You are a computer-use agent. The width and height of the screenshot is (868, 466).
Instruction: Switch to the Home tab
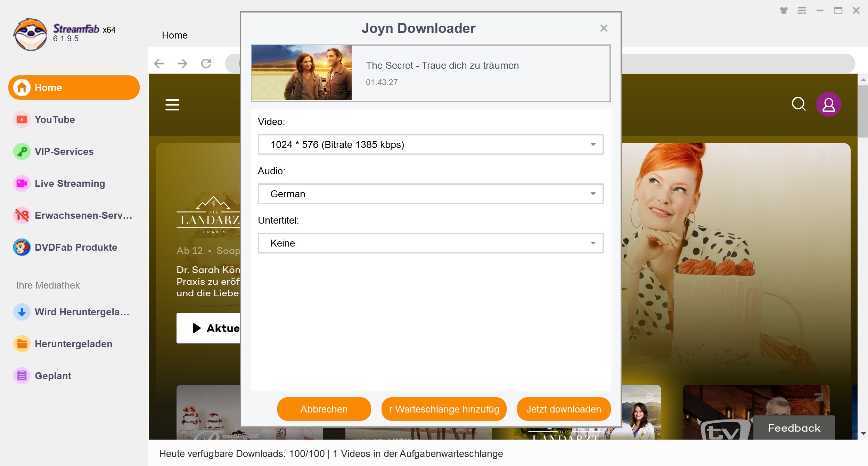175,35
